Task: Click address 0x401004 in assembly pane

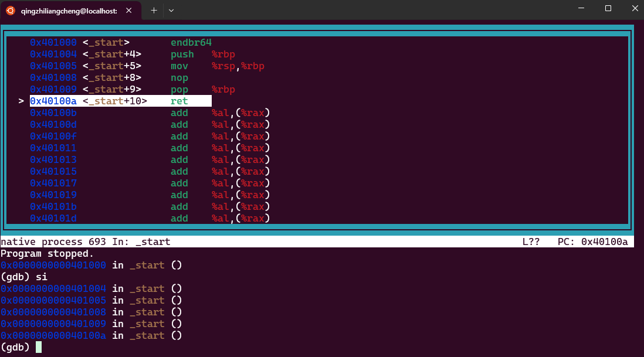Action: [53, 55]
